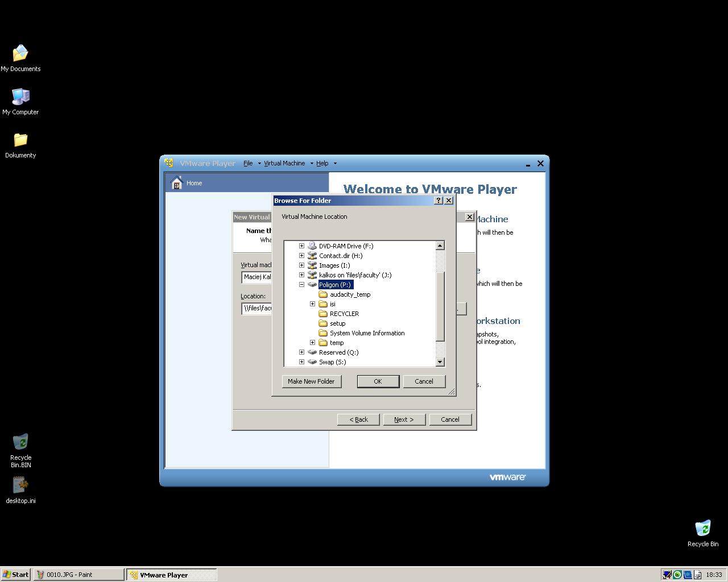Confirm folder selection with OK
This screenshot has width=728, height=582.
pyautogui.click(x=378, y=381)
